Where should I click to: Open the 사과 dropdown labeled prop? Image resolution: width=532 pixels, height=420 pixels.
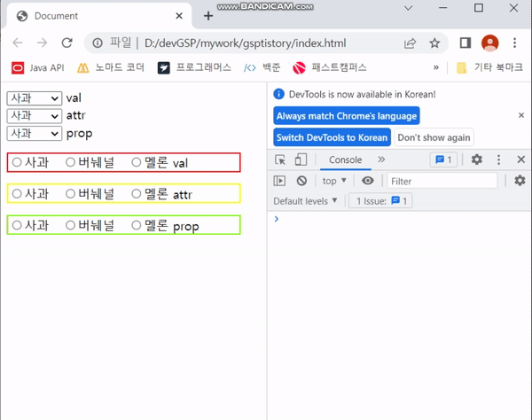pyautogui.click(x=35, y=134)
